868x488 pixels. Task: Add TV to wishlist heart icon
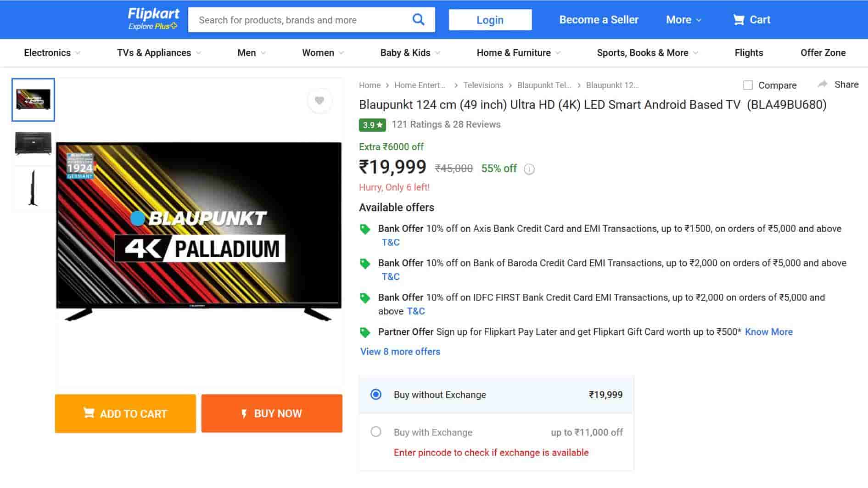coord(319,101)
